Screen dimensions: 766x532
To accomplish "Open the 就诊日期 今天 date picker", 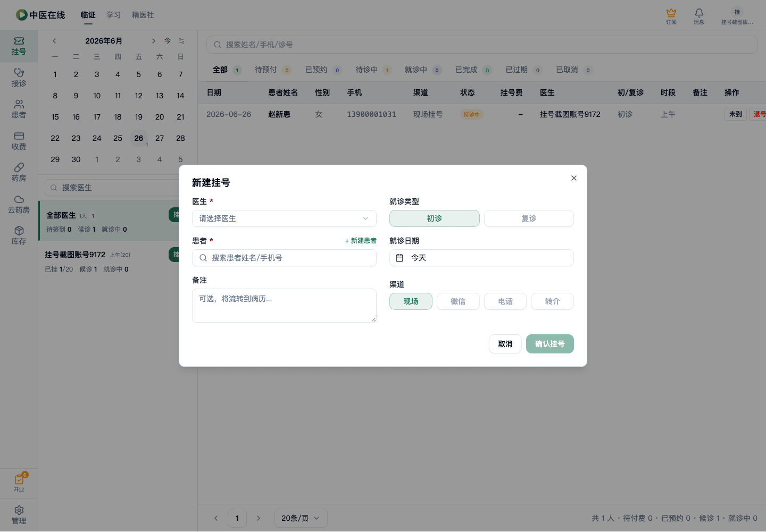I will point(481,258).
